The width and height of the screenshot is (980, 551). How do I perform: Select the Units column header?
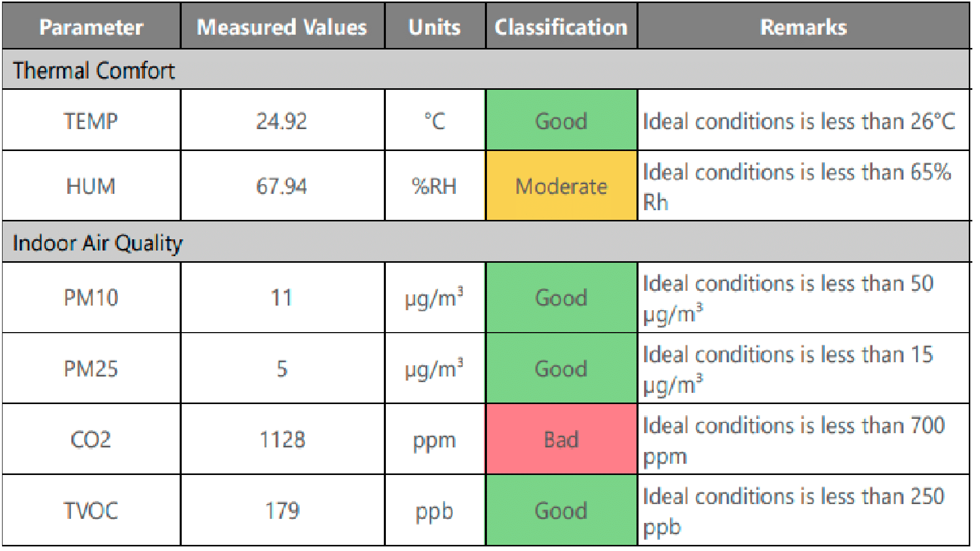pyautogui.click(x=434, y=27)
